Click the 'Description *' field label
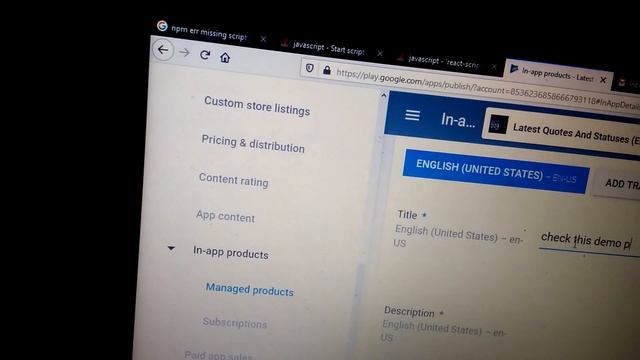Image resolution: width=640 pixels, height=360 pixels. click(x=413, y=312)
